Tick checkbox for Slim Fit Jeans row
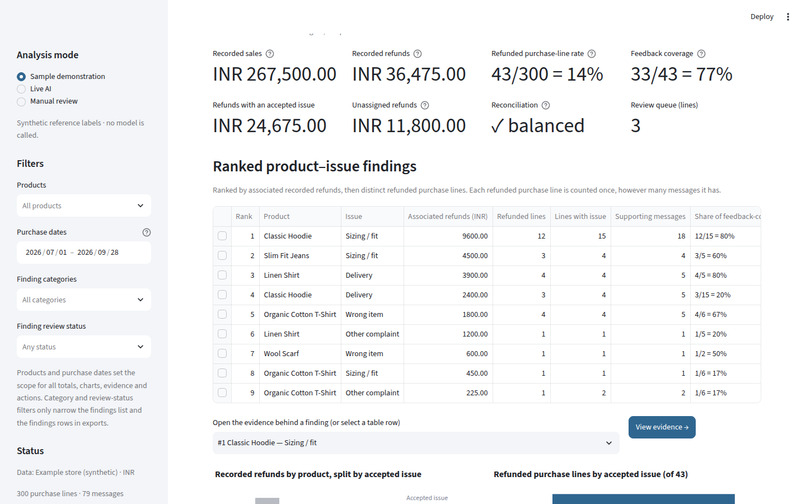This screenshot has width=806, height=504. [x=222, y=255]
